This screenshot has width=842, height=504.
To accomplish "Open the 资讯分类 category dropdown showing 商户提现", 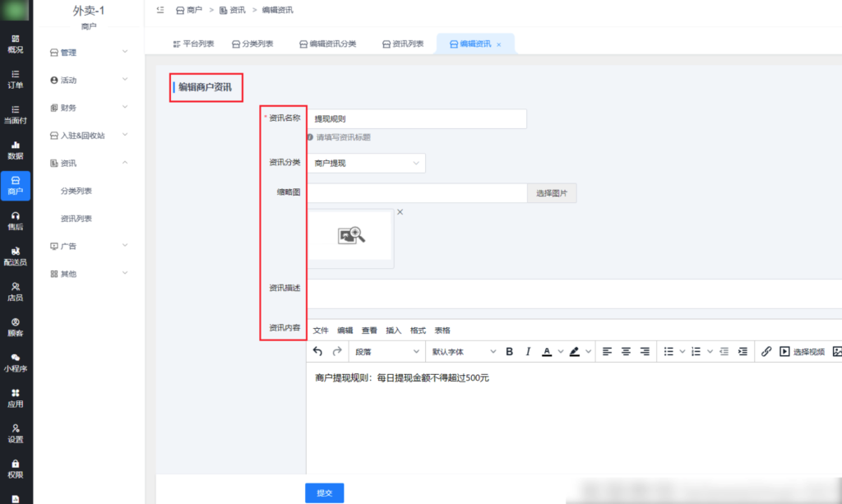I will 366,163.
